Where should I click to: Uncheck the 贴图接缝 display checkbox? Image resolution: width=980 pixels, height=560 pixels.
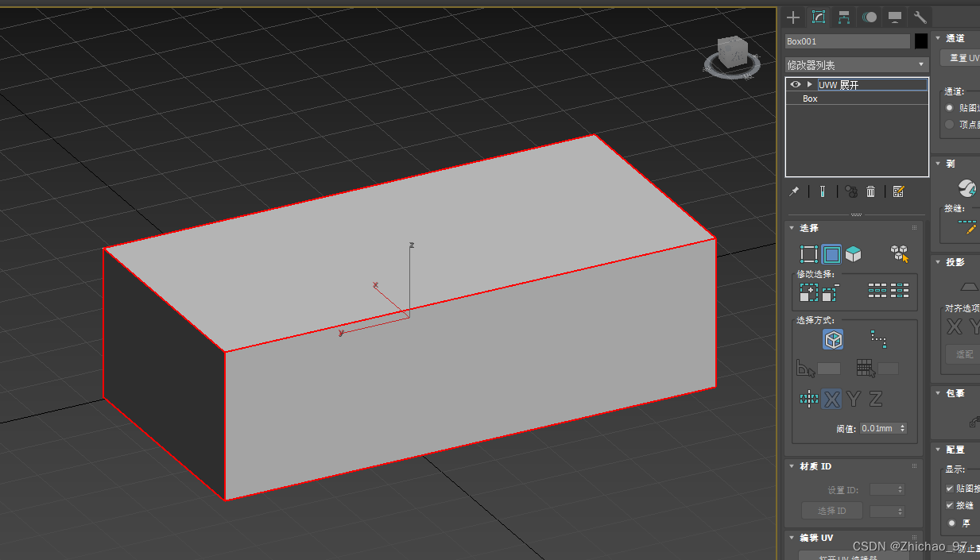(950, 489)
